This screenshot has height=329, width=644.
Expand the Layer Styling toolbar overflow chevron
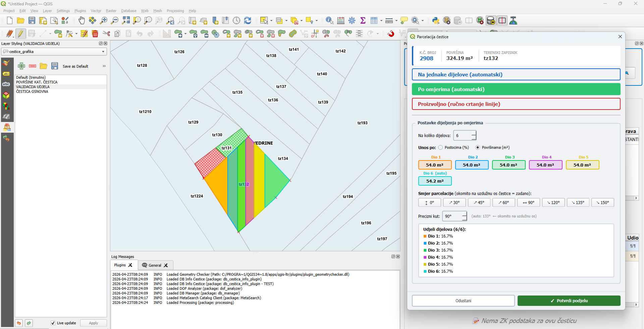point(104,66)
